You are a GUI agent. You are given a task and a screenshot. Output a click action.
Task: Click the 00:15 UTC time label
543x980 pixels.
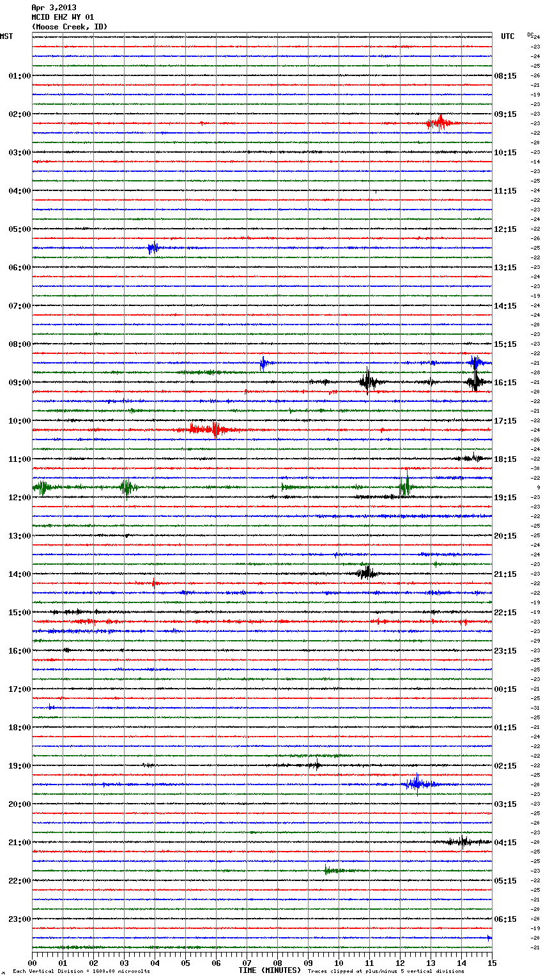[505, 689]
